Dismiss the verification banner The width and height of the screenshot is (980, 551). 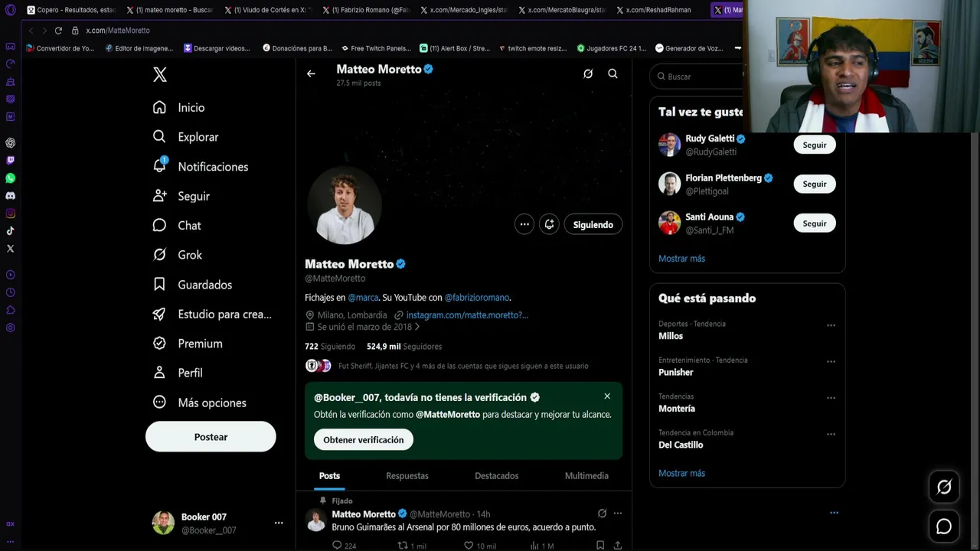(607, 396)
